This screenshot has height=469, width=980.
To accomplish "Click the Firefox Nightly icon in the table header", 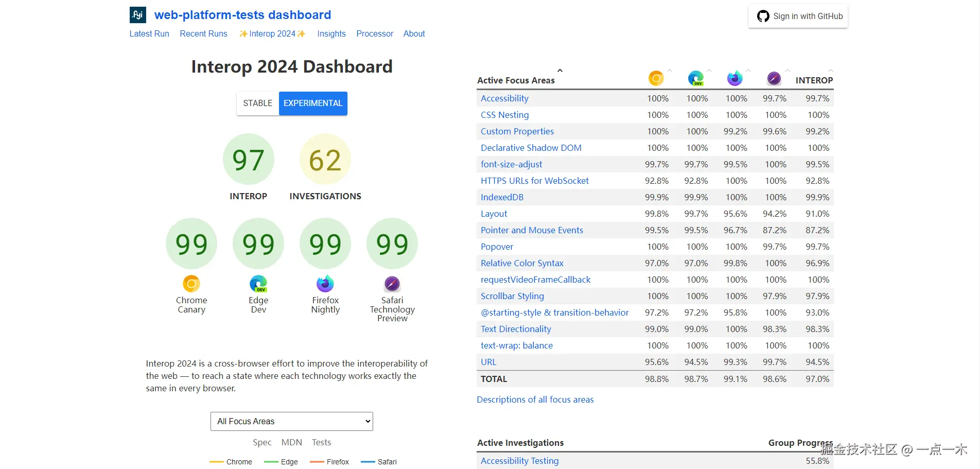I will tap(735, 78).
